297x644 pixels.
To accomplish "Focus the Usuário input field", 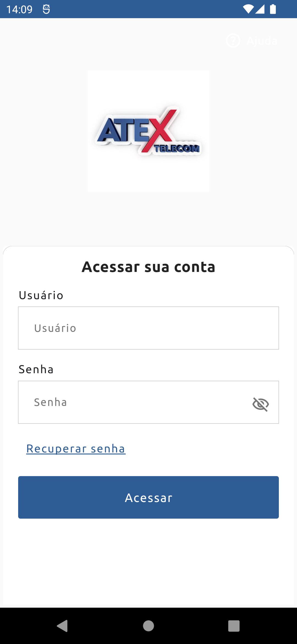I will coord(148,328).
